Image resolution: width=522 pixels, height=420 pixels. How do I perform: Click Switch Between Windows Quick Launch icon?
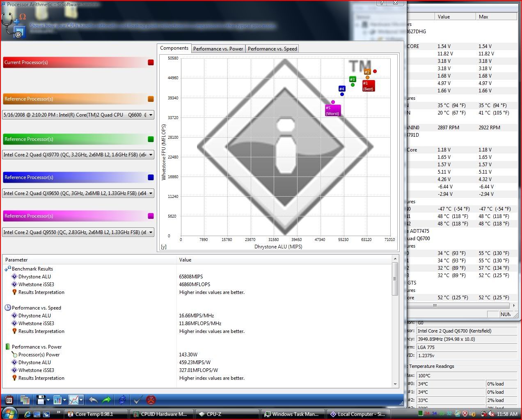[46, 414]
